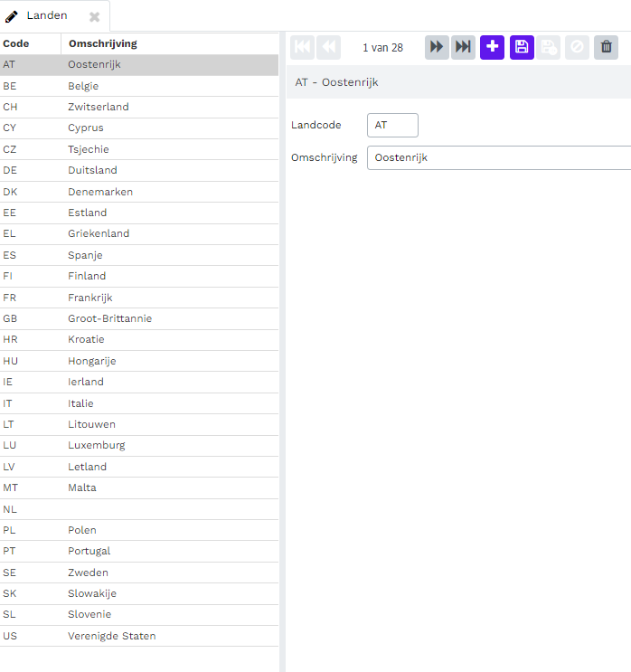This screenshot has height=672, width=631.
Task: Select the Estland row
Action: coord(139,213)
